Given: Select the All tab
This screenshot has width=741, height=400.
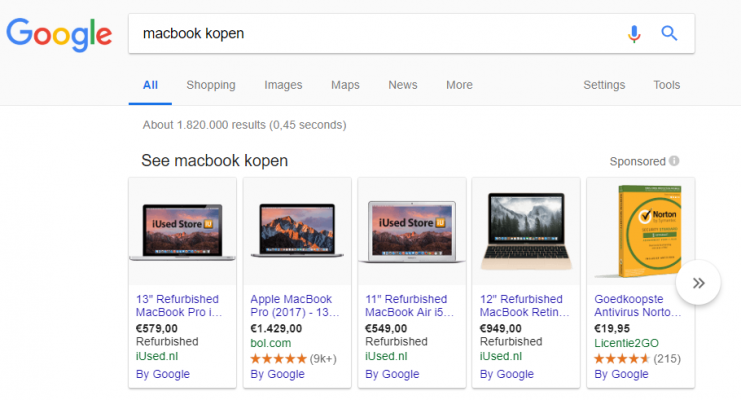Looking at the screenshot, I should [x=150, y=85].
